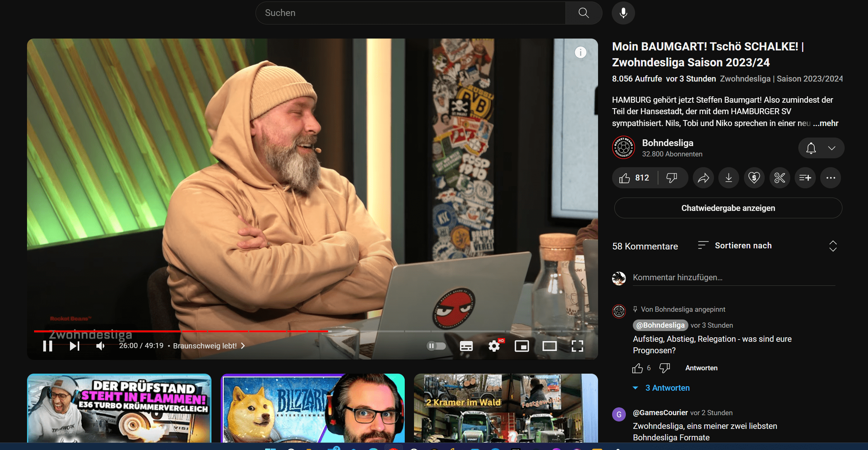868x450 pixels.
Task: Skip to next video
Action: pyautogui.click(x=74, y=346)
